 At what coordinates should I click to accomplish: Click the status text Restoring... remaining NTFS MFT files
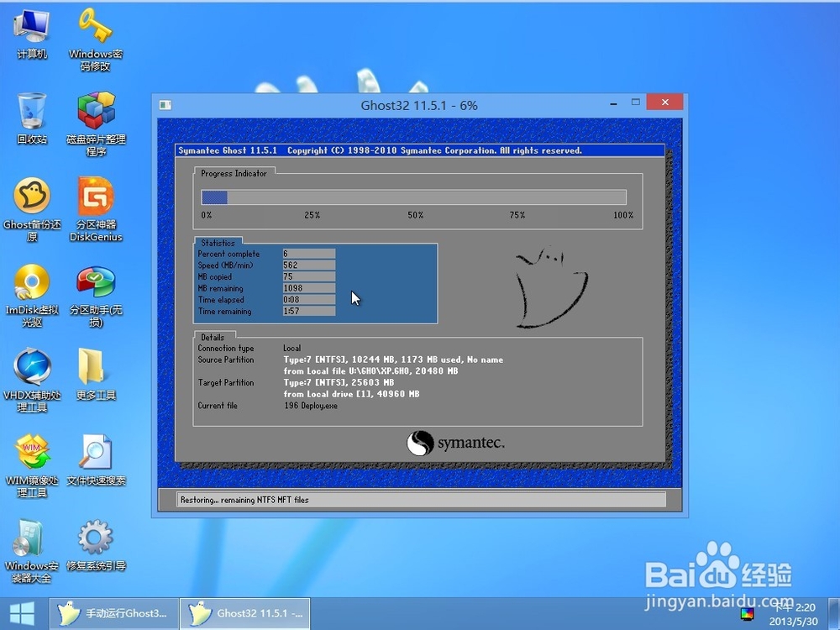(244, 500)
